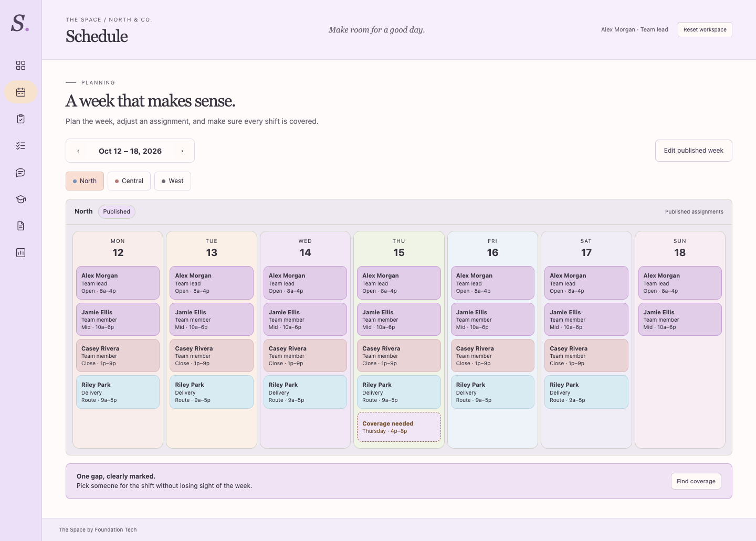This screenshot has width=756, height=541.
Task: Open Casey Rivera's Wednesday Close shift card
Action: coord(305,355)
